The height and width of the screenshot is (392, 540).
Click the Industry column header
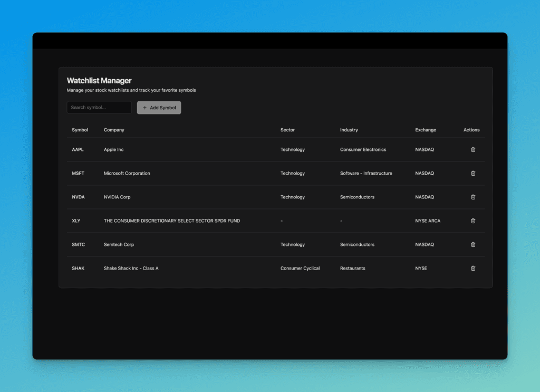pyautogui.click(x=349, y=130)
